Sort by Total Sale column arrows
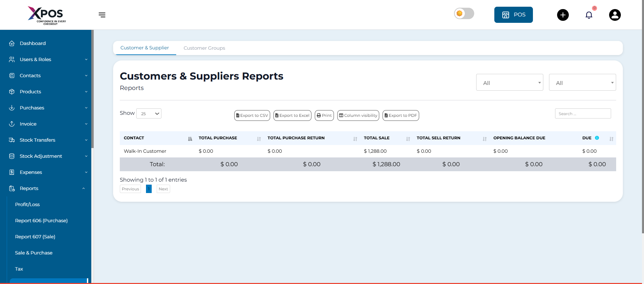 (x=408, y=139)
